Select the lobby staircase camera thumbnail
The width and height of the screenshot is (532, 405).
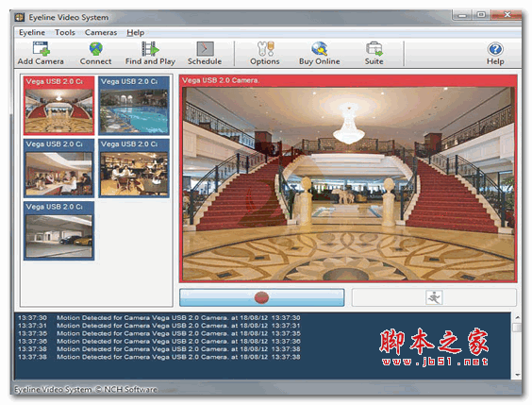(x=59, y=105)
